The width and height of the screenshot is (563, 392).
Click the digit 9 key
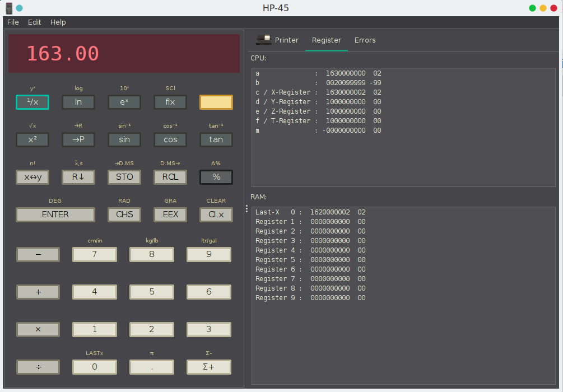pos(208,254)
